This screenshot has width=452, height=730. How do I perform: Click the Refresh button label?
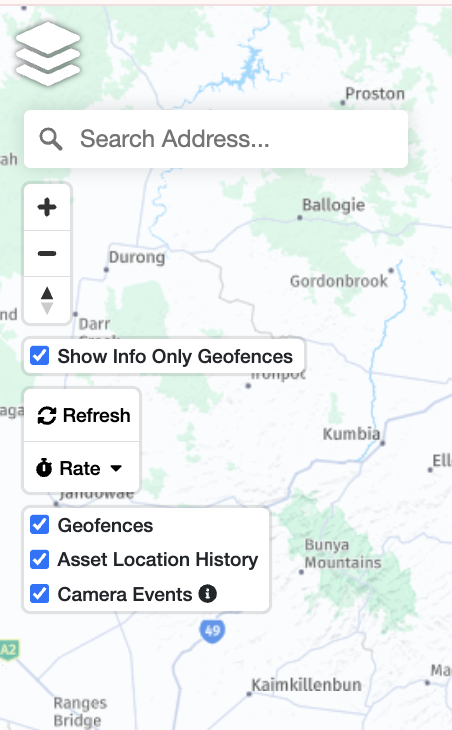96,415
